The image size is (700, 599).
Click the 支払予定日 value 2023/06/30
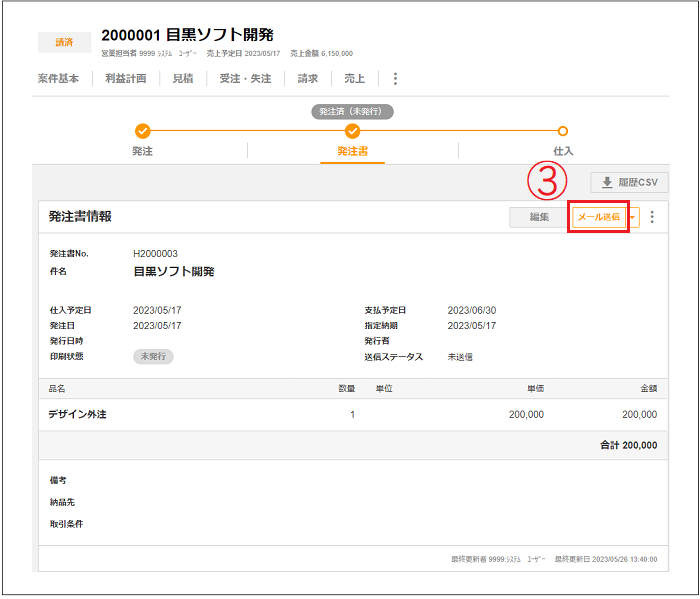tap(471, 310)
